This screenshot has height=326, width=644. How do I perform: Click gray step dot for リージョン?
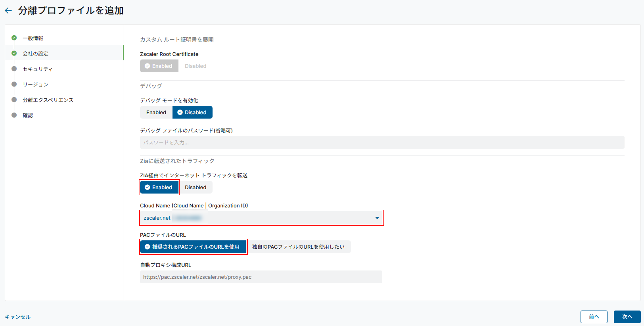pyautogui.click(x=14, y=84)
